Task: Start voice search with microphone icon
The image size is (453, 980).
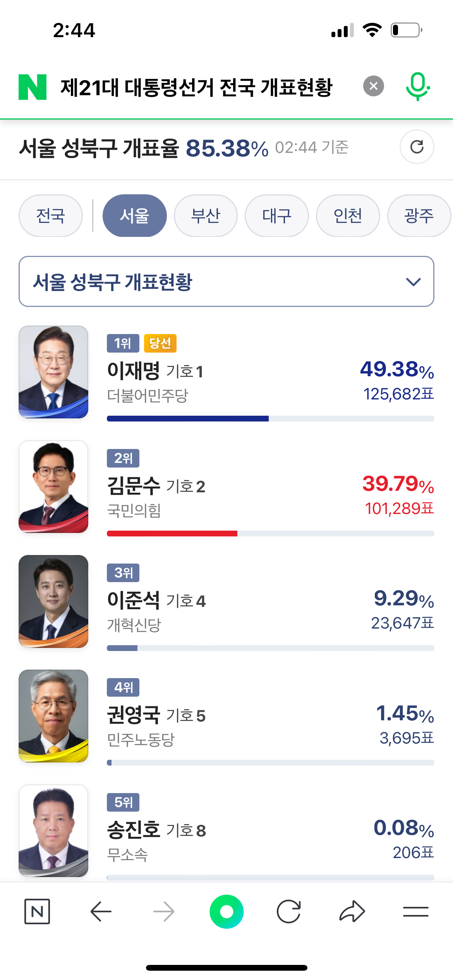Action: coord(417,87)
